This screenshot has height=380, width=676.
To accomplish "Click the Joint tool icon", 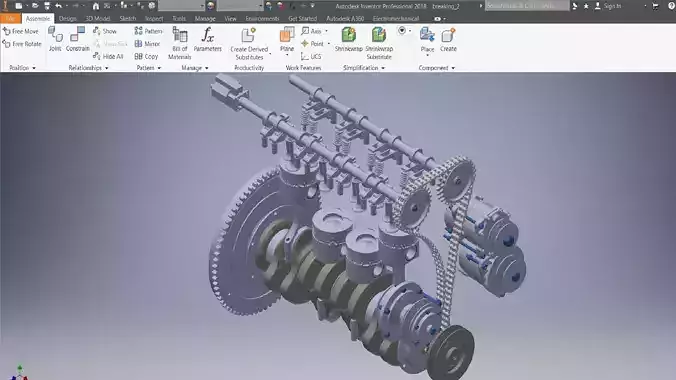I will point(55,34).
